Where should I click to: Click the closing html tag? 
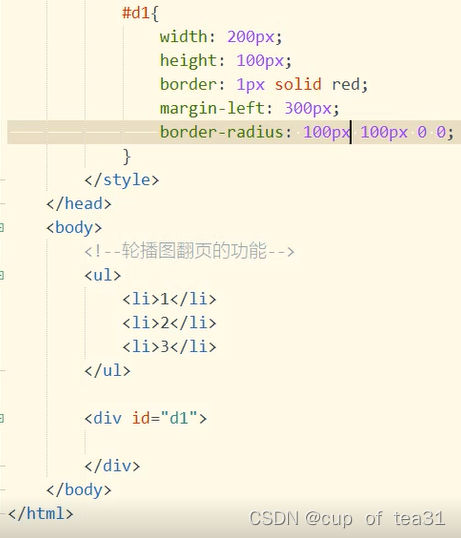click(40, 514)
